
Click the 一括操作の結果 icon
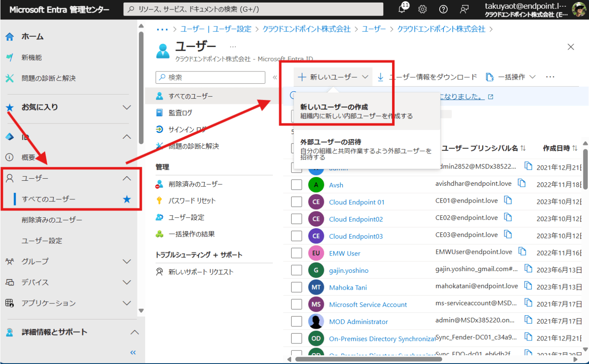pos(159,234)
